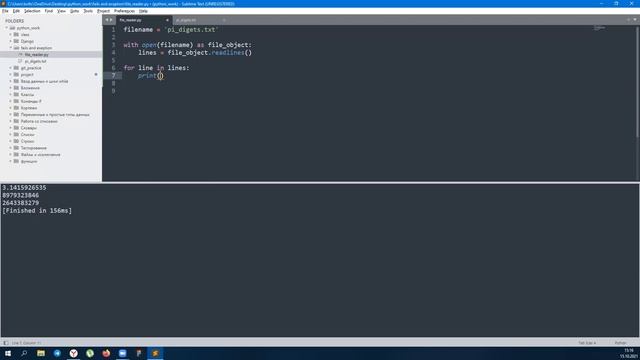Click the Django folder icon
Viewport: 640px width, 360px height.
pos(16,41)
